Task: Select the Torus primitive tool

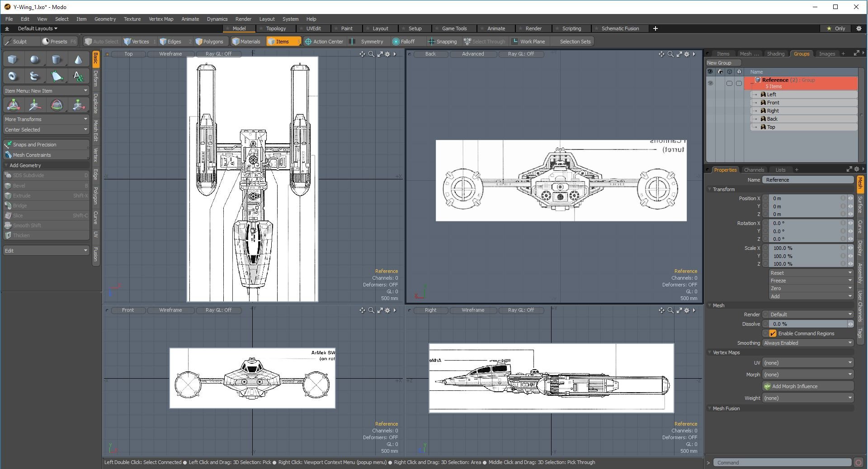Action: [x=13, y=76]
